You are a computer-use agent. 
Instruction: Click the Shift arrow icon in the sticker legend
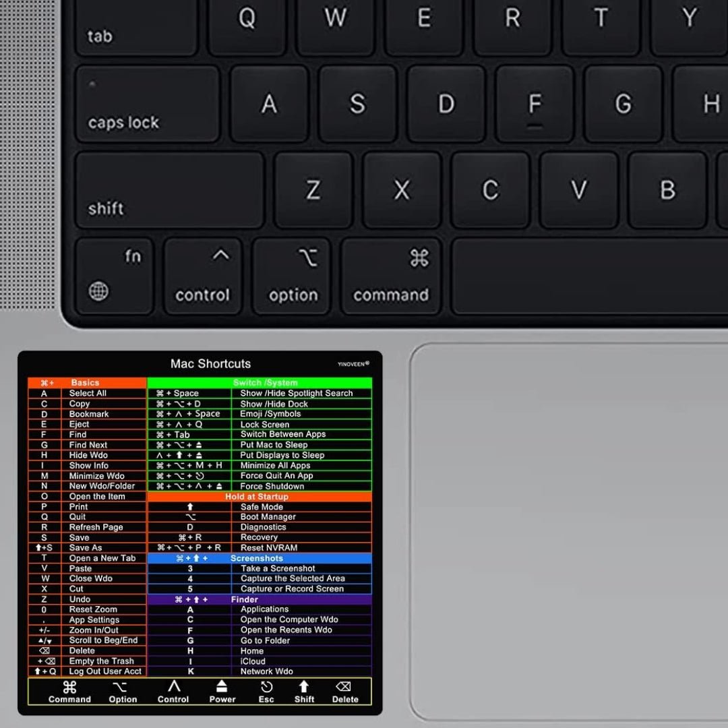click(x=304, y=687)
